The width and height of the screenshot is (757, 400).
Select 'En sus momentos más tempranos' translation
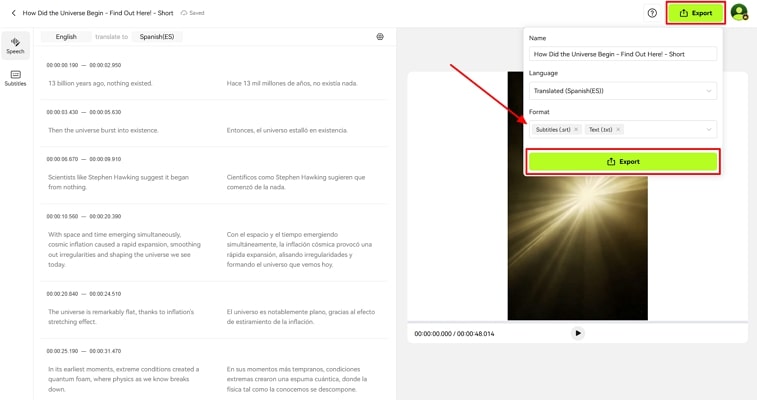tap(297, 379)
